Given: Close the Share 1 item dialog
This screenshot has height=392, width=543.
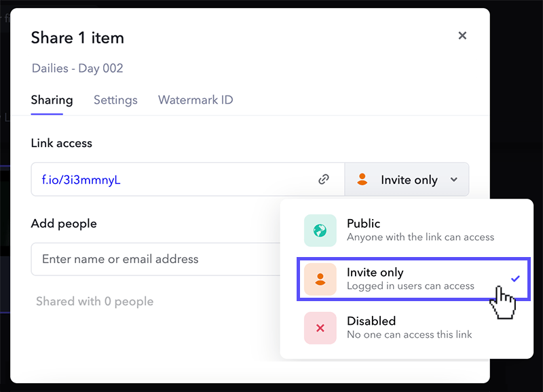Looking at the screenshot, I should coord(462,36).
